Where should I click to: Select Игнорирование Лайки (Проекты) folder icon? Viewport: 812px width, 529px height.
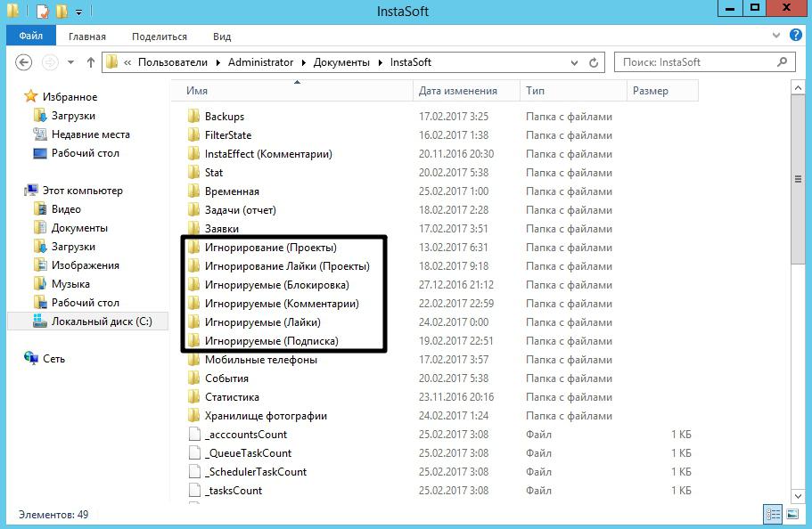pos(193,265)
